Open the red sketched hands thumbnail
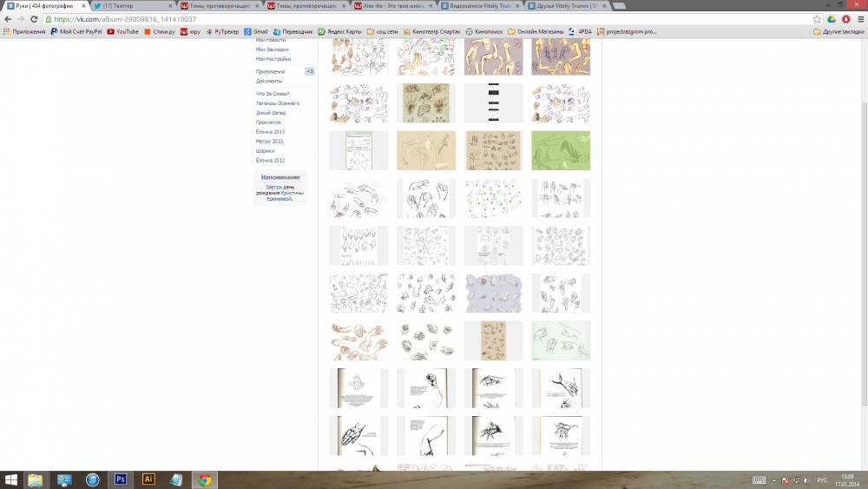Viewport: 868px width, 489px height. tap(358, 340)
